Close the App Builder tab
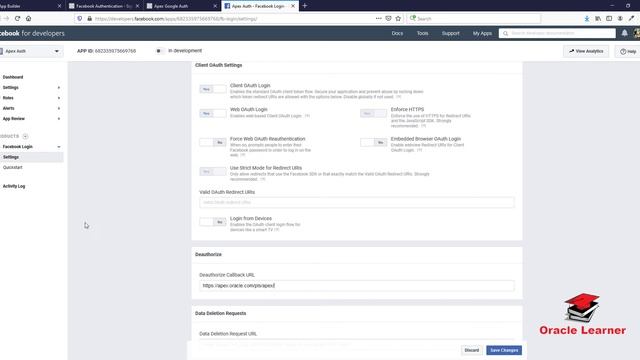Image resolution: width=640 pixels, height=360 pixels. 59,6
